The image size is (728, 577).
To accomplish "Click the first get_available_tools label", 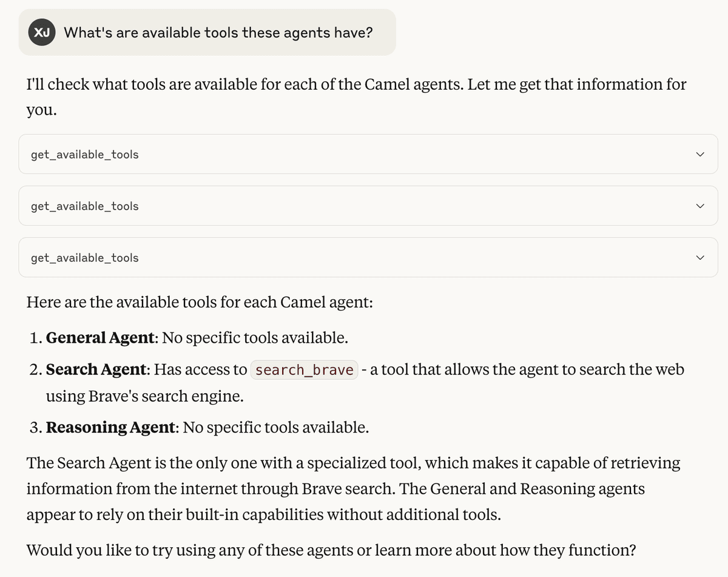I will [84, 155].
